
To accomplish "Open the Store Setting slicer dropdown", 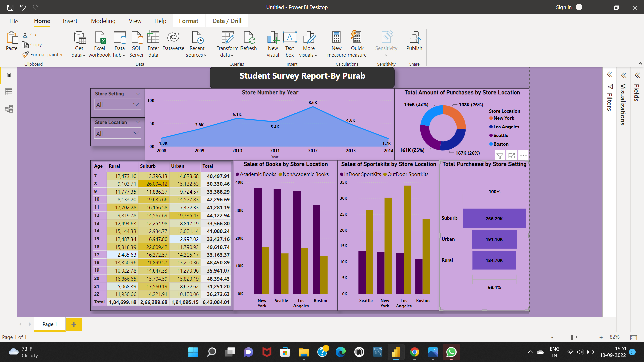I will coord(136,104).
